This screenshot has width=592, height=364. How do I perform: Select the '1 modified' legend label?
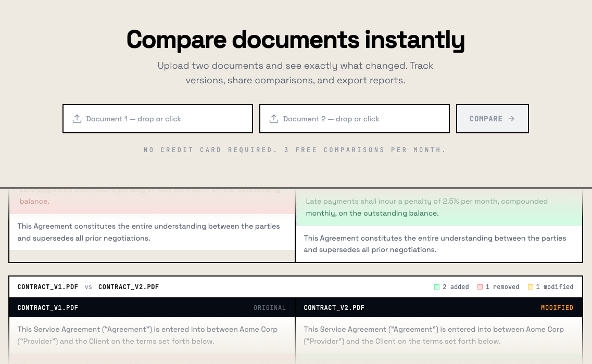coord(555,287)
